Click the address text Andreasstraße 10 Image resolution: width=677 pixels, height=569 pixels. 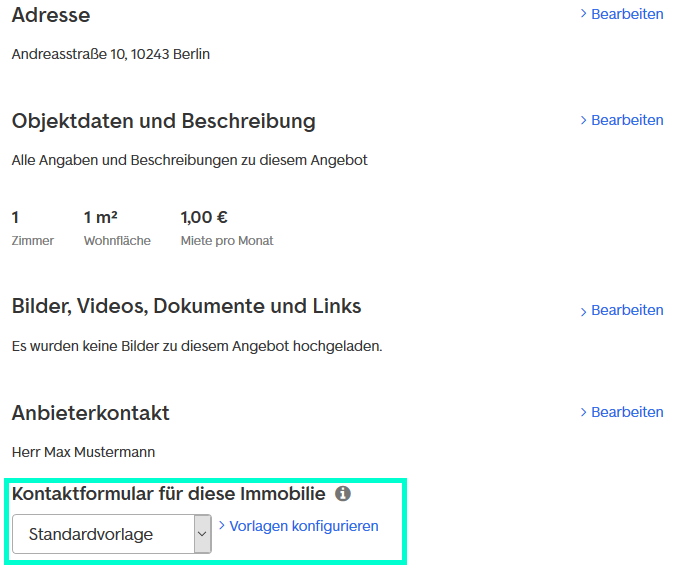click(x=111, y=54)
